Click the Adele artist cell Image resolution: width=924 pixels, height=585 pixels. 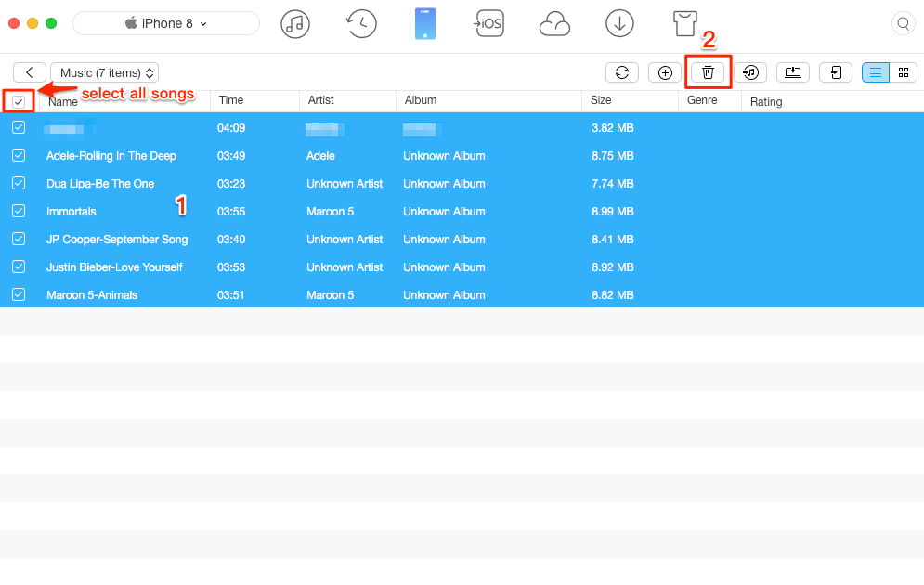[x=320, y=156]
